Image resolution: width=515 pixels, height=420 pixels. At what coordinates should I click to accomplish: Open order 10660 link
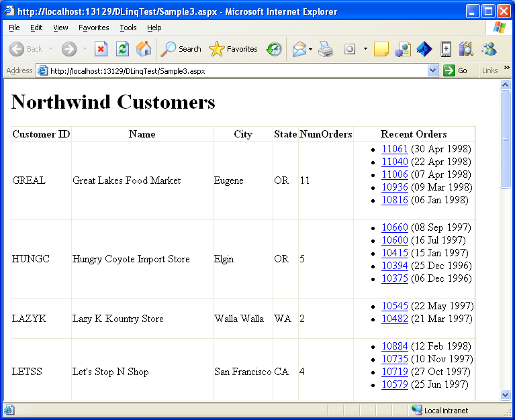click(x=394, y=227)
